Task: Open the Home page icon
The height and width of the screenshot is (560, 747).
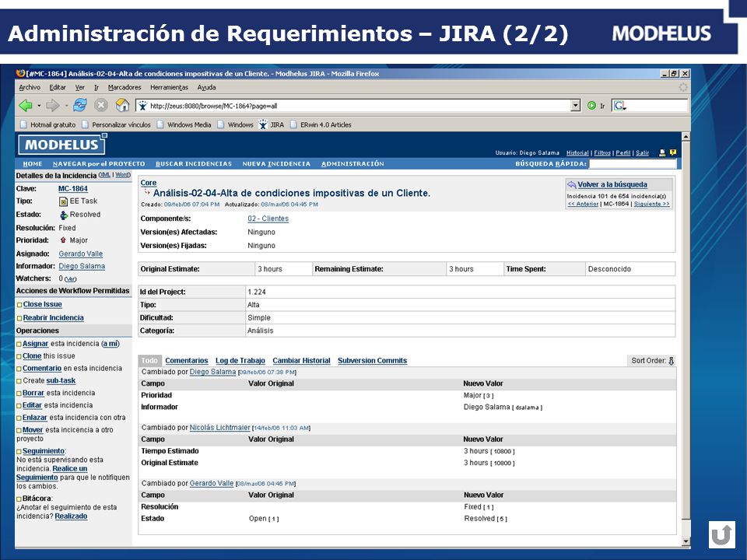Action: [122, 105]
